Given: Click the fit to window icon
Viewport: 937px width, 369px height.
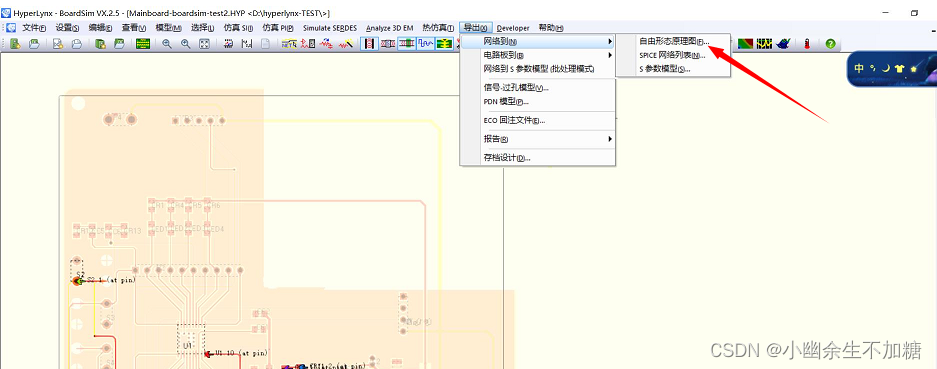Looking at the screenshot, I should pos(204,44).
